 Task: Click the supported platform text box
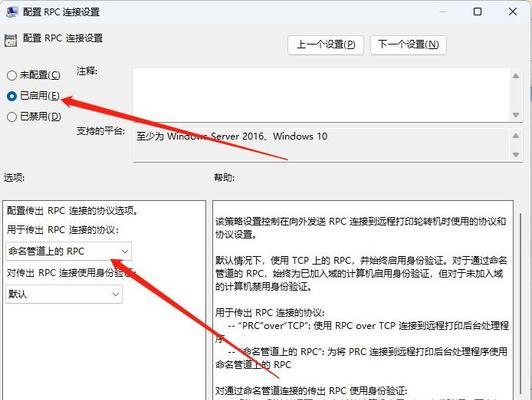click(322, 145)
